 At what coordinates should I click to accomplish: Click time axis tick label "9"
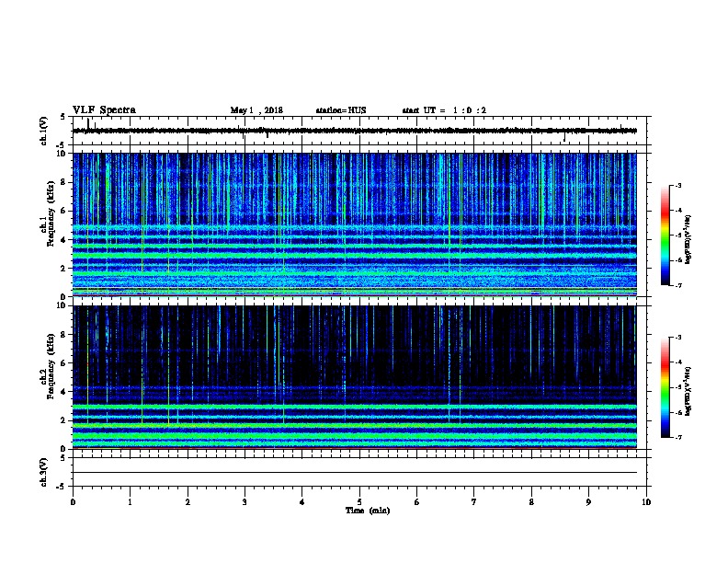coord(588,502)
